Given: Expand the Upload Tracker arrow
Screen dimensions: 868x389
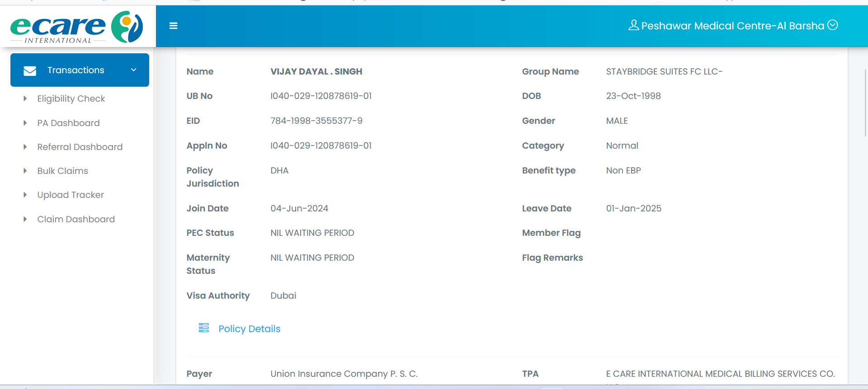Looking at the screenshot, I should [x=25, y=195].
